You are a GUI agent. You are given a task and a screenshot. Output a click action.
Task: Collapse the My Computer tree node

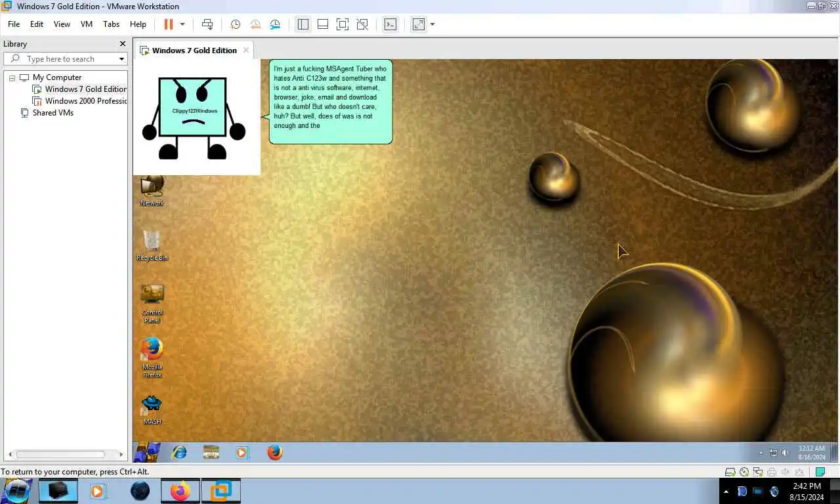[12, 77]
